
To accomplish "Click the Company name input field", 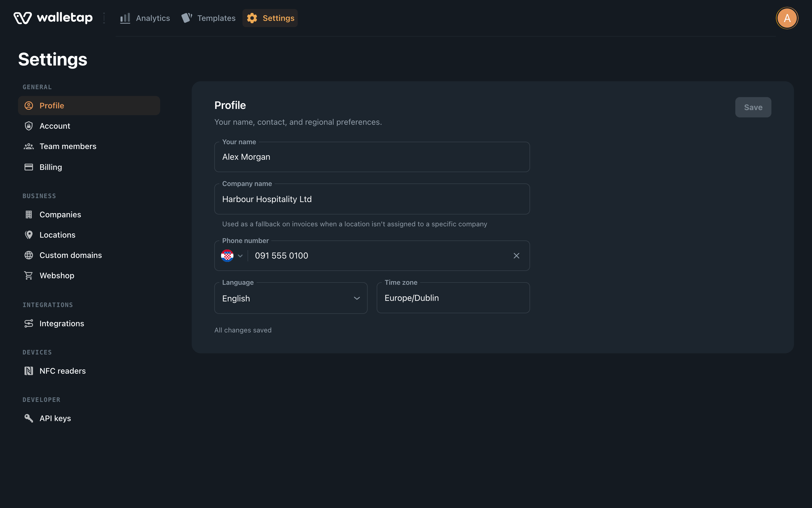I will tap(372, 199).
